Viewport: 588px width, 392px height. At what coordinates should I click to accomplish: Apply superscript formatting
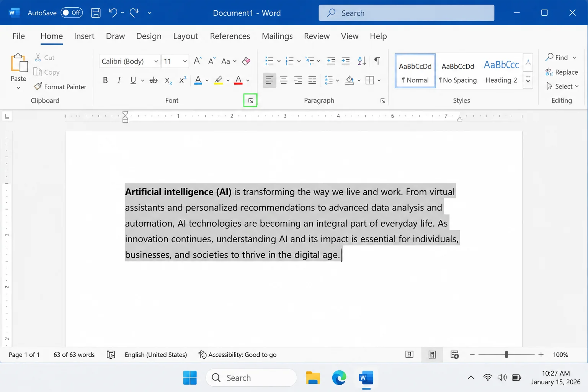(183, 80)
